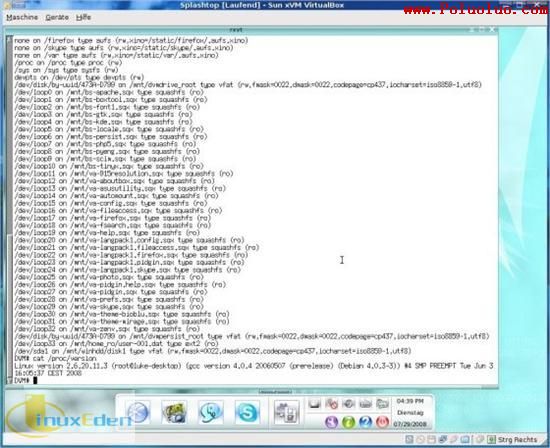Screen dimensions: 550x448
Task: Click the purple round button in dock
Action: [x=331, y=422]
